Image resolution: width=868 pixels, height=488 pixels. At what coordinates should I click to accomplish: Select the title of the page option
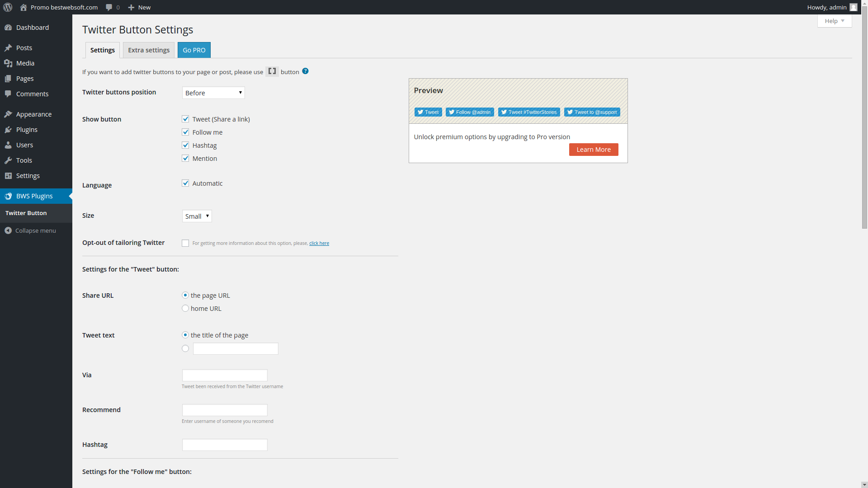pos(185,335)
